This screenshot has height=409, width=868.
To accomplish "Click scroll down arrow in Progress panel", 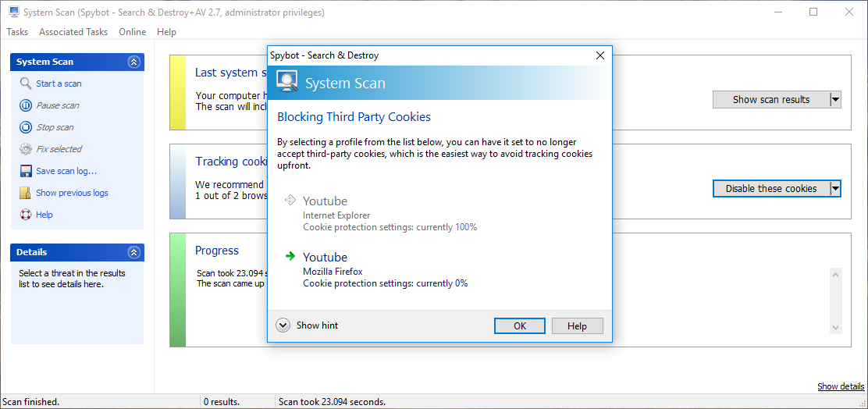I will pyautogui.click(x=836, y=327).
